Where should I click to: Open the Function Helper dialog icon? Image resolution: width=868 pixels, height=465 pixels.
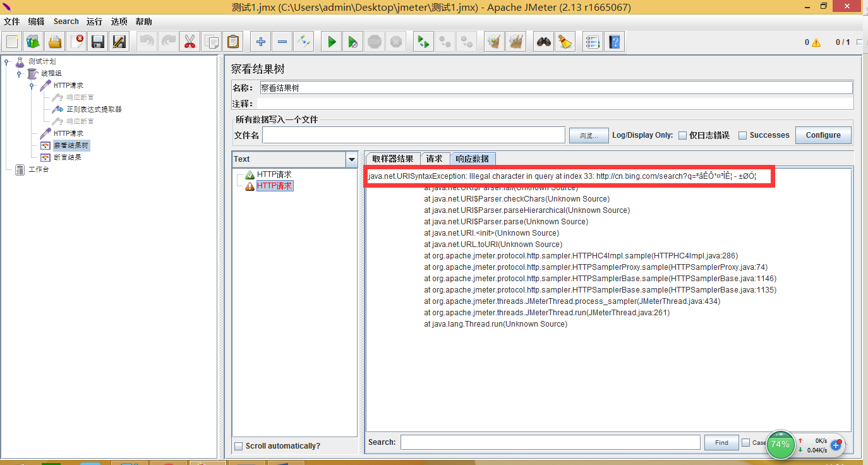(592, 42)
